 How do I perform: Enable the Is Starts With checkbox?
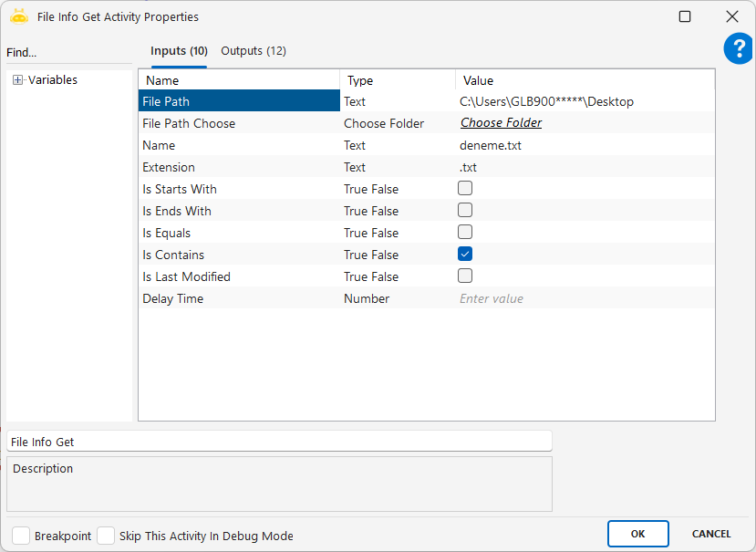[x=465, y=189]
